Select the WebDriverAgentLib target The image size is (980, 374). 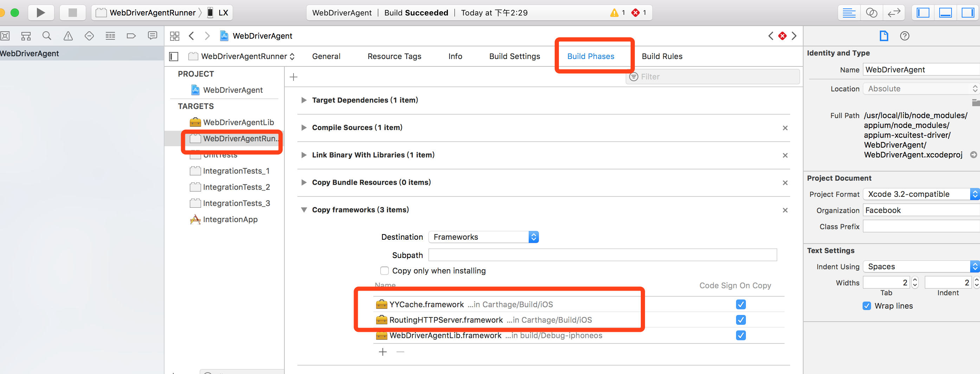click(x=232, y=123)
